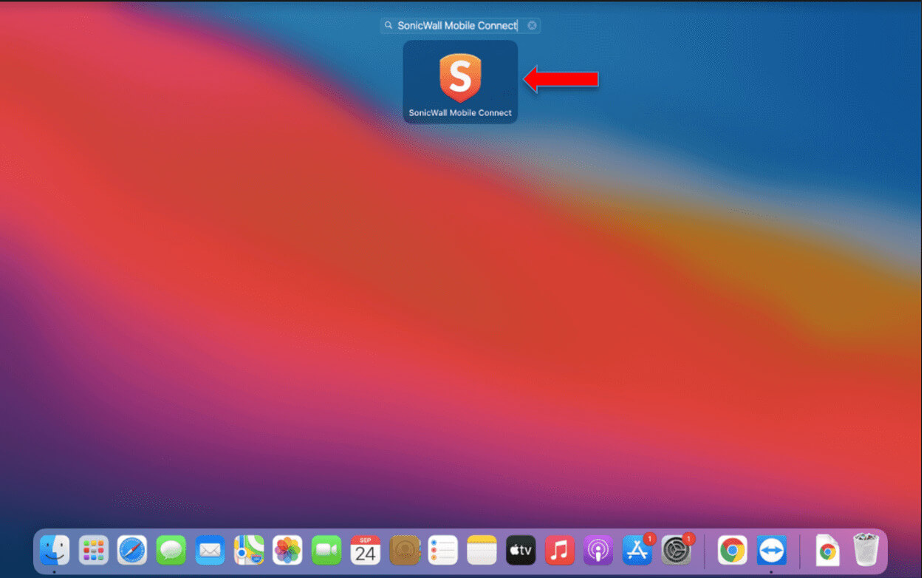Open the Notes app from the Dock
Viewport: 924px width, 578px height.
pyautogui.click(x=481, y=550)
